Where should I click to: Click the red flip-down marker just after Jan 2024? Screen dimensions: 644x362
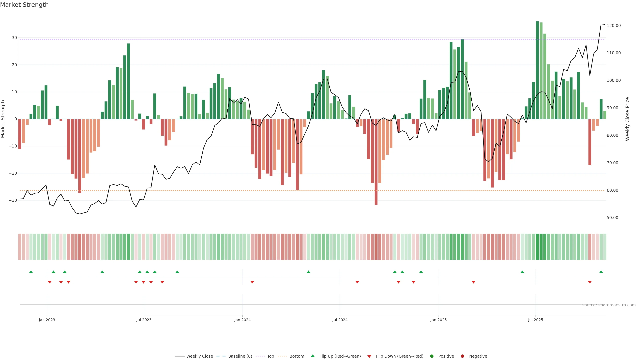252,282
